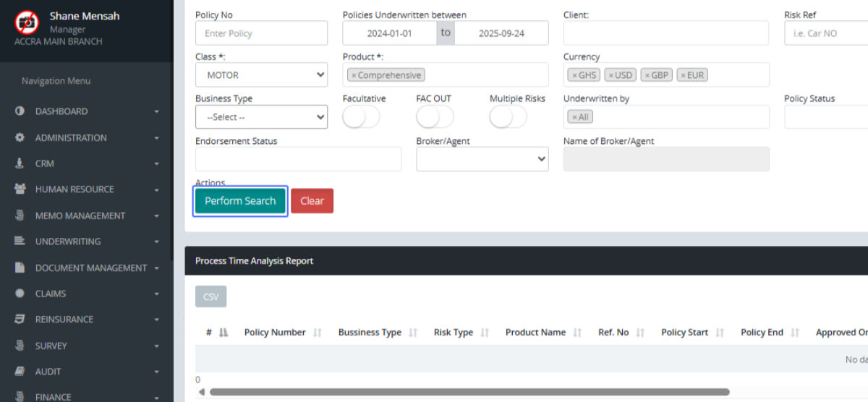868x402 pixels.
Task: Open the Reinsurance menu item
Action: (64, 320)
